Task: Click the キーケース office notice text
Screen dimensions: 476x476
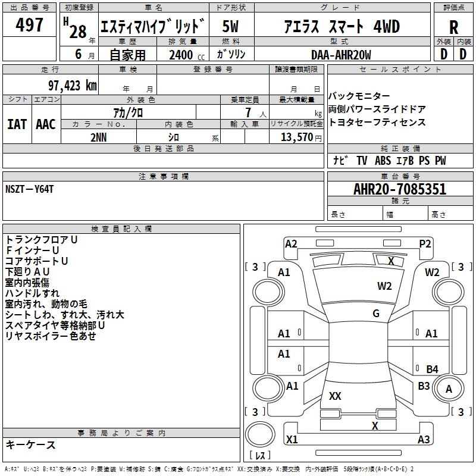Action: (30, 445)
